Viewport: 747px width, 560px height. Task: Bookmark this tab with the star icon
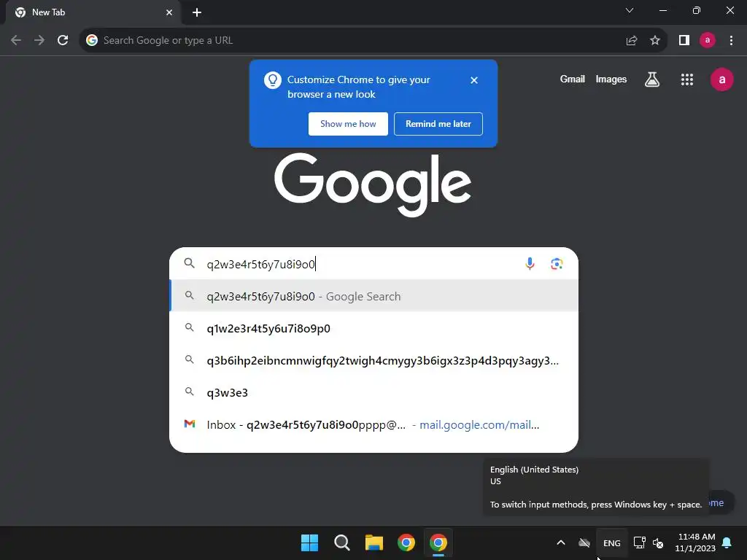(x=655, y=41)
